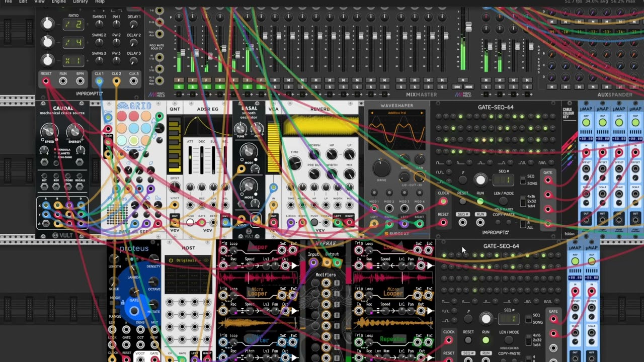
Task: Click the VCA level bar display
Action: pos(274,147)
